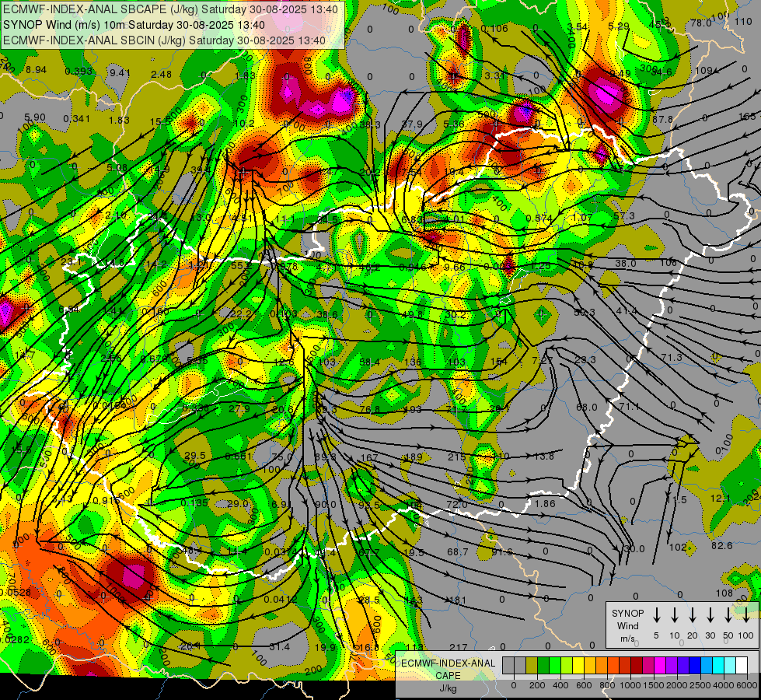This screenshot has height=700, width=761.
Task: Click the map value 91.6
Action: [502, 552]
